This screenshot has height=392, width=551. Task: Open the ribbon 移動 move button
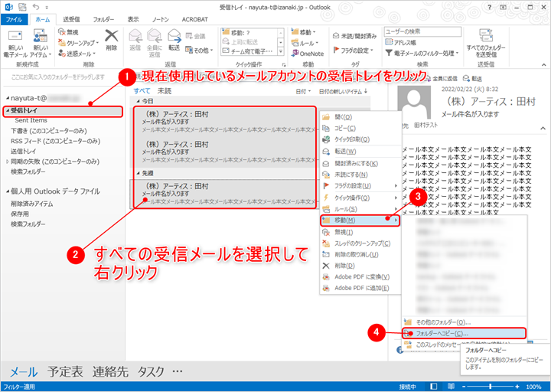coord(303,32)
